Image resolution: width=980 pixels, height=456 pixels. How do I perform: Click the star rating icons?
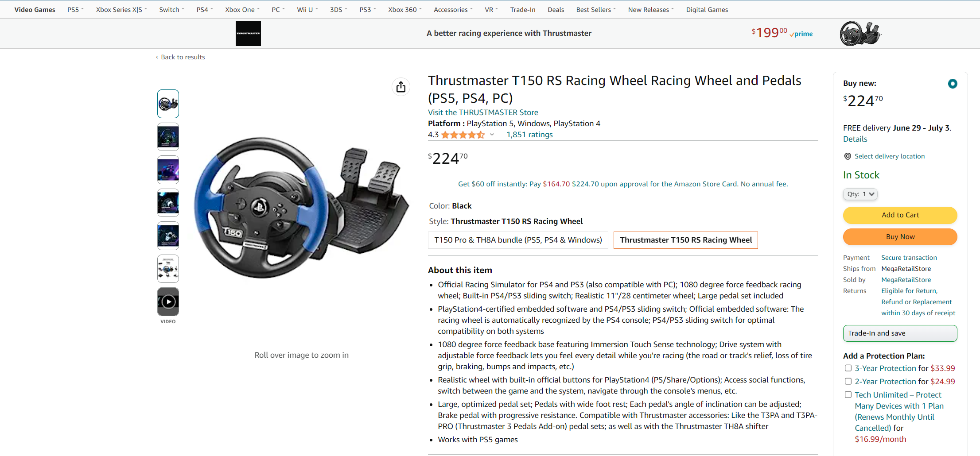463,135
